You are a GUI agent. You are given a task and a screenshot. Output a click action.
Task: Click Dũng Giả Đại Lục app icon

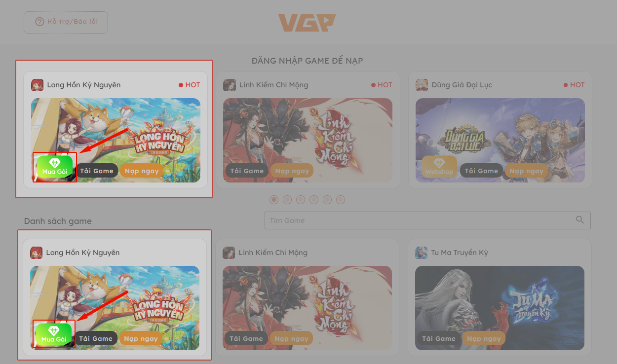422,85
